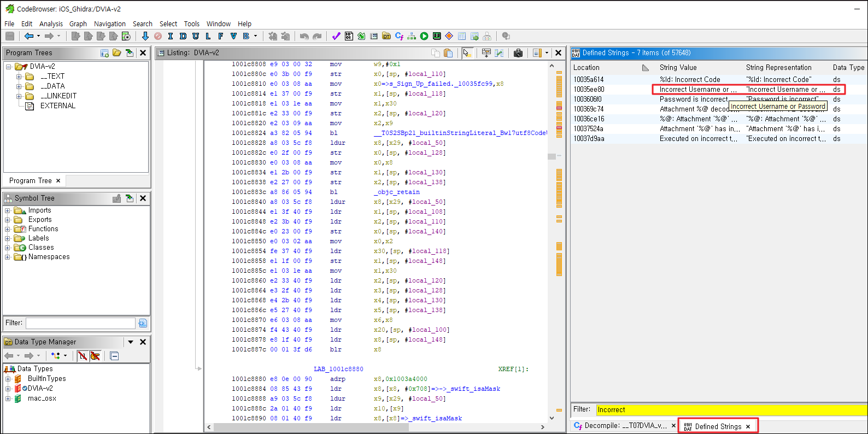Select the Program Tree tab
This screenshot has height=434, width=868.
(x=35, y=181)
